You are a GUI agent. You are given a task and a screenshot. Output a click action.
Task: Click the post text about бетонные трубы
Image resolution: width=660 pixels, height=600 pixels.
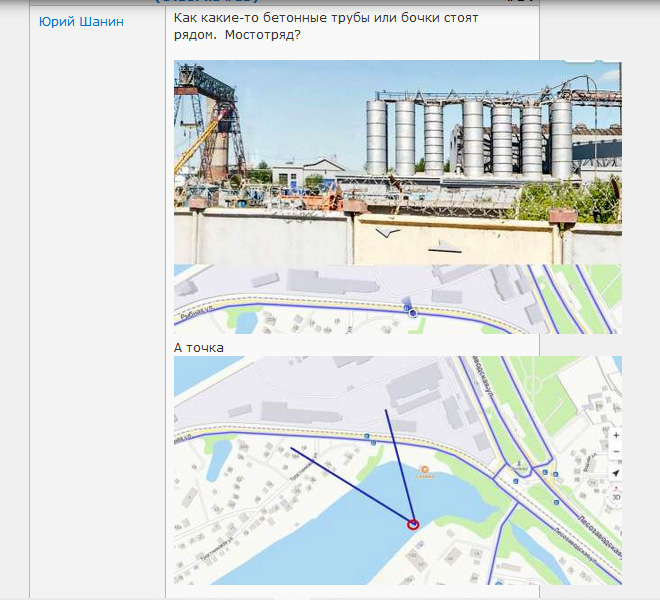click(x=325, y=27)
